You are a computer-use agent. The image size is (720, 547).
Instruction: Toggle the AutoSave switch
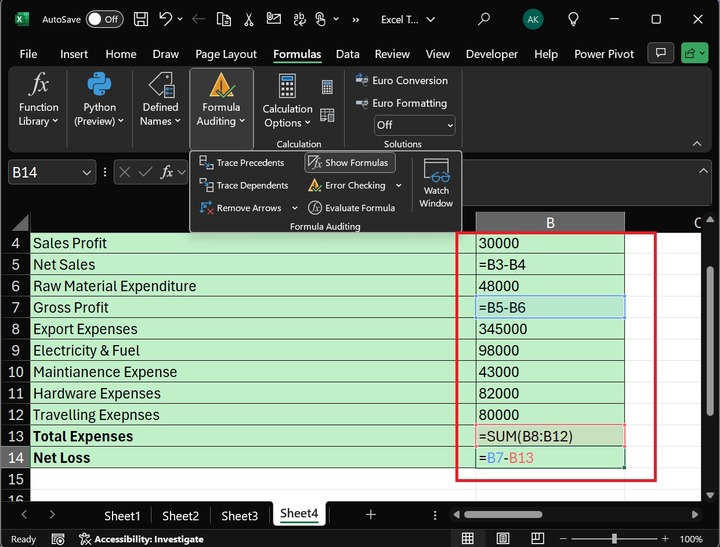pos(104,19)
